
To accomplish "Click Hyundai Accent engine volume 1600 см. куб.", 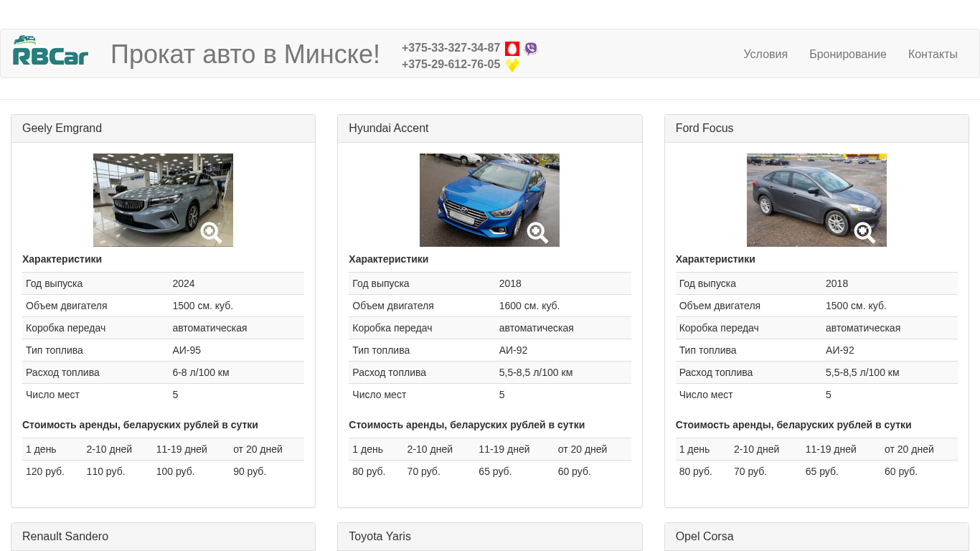I will (x=529, y=306).
